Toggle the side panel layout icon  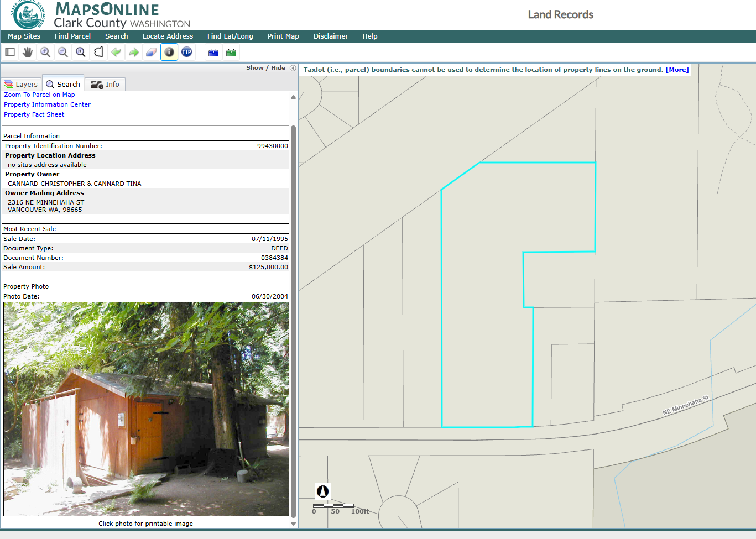coord(10,52)
